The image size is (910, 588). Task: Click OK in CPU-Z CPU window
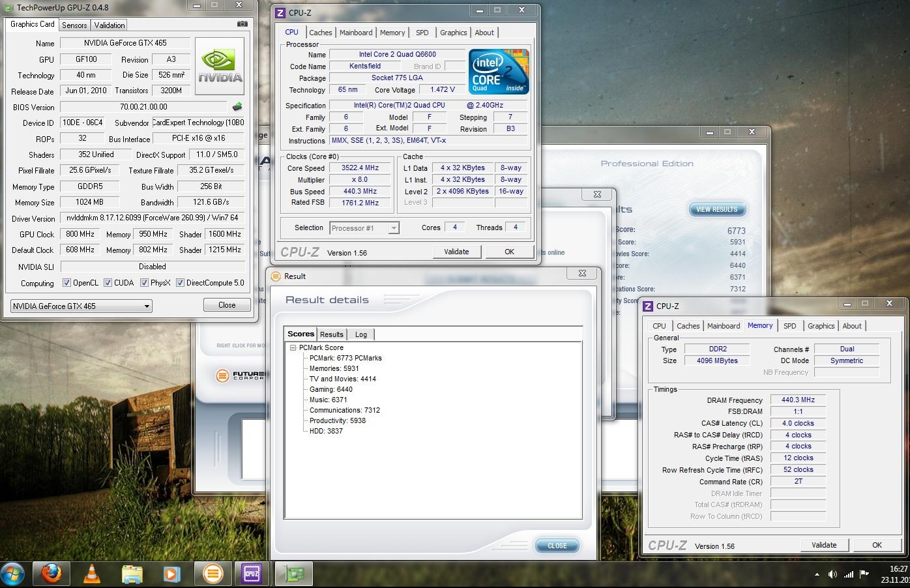(x=509, y=252)
